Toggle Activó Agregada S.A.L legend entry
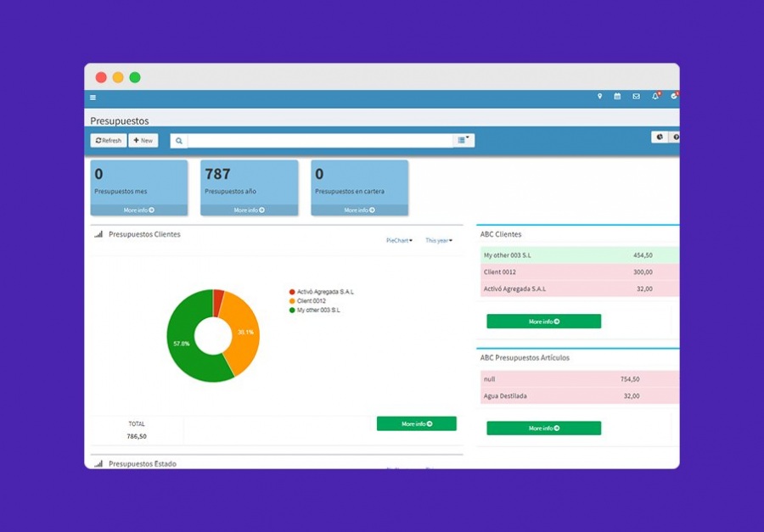 322,292
